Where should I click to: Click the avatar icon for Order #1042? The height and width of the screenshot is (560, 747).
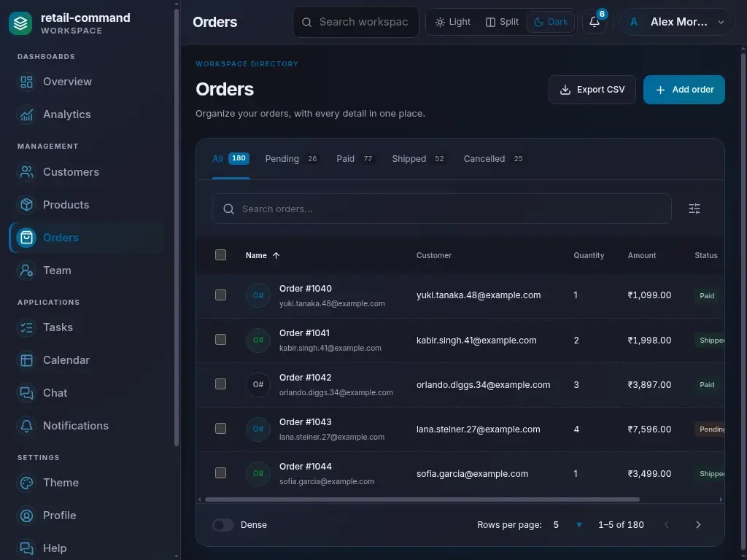pos(258,384)
